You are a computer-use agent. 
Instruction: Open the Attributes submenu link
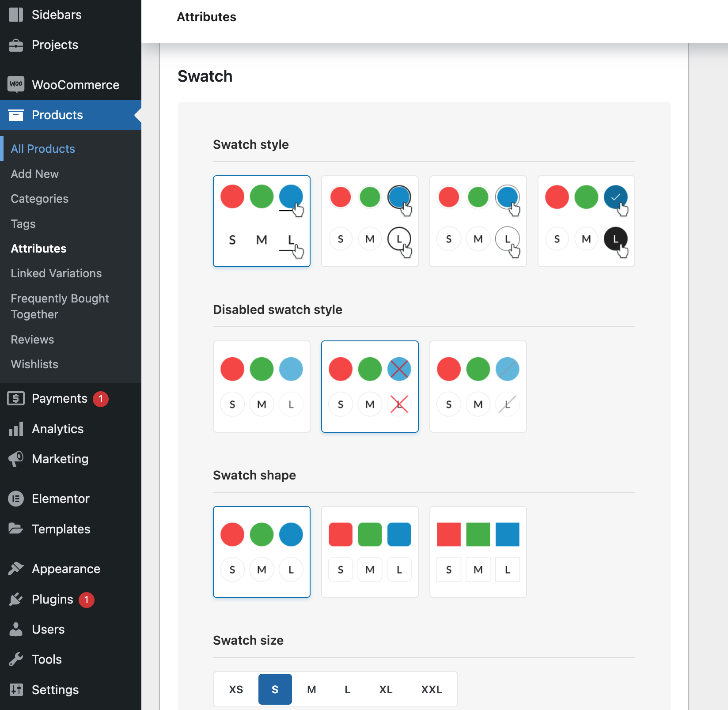pyautogui.click(x=39, y=249)
